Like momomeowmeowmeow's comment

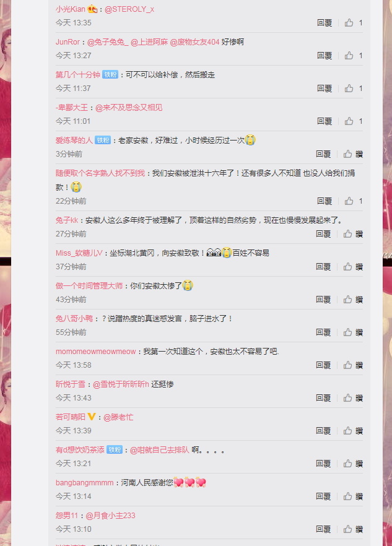coord(348,365)
